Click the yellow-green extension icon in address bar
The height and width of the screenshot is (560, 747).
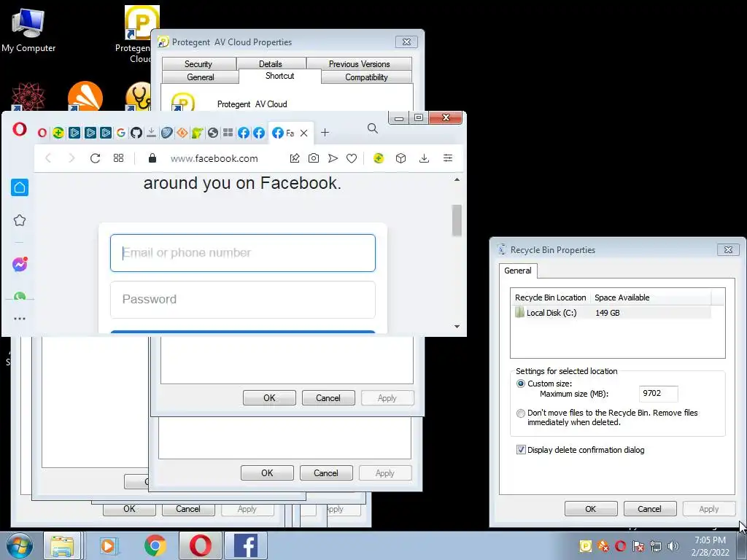pyautogui.click(x=379, y=158)
